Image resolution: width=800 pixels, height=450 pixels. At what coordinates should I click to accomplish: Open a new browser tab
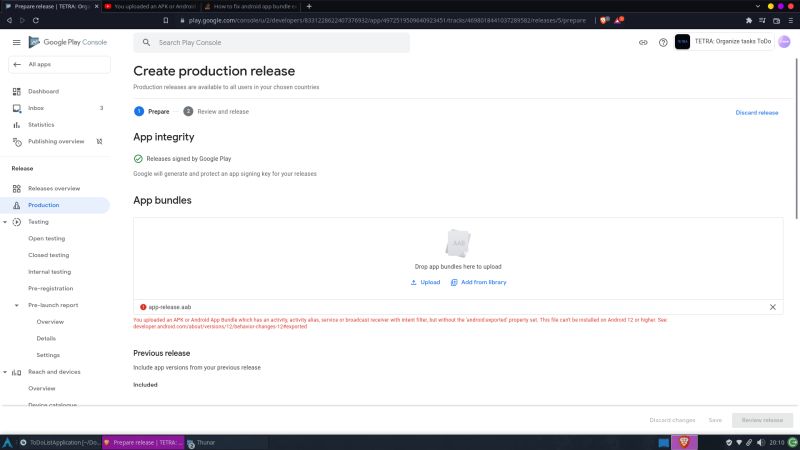(309, 7)
